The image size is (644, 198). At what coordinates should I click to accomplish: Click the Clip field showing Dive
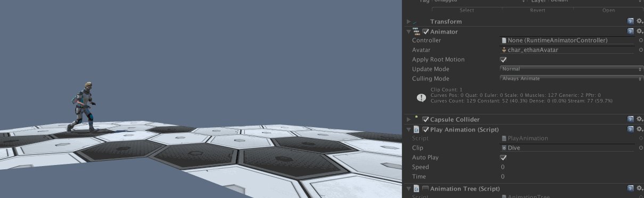click(x=567, y=148)
